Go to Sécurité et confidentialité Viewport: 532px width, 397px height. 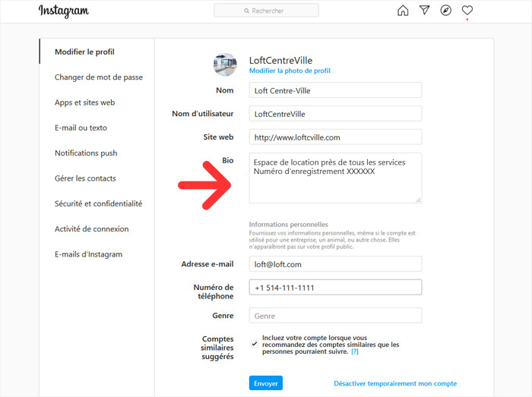(98, 203)
